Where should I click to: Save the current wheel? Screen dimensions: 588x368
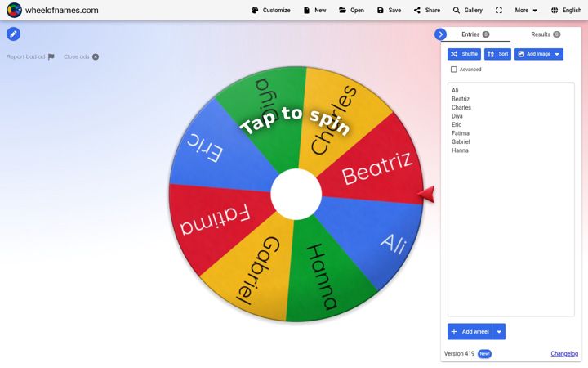coord(389,10)
